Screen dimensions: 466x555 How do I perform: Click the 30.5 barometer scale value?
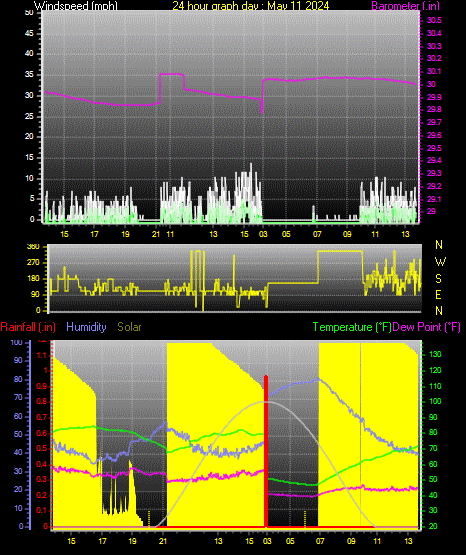(434, 20)
